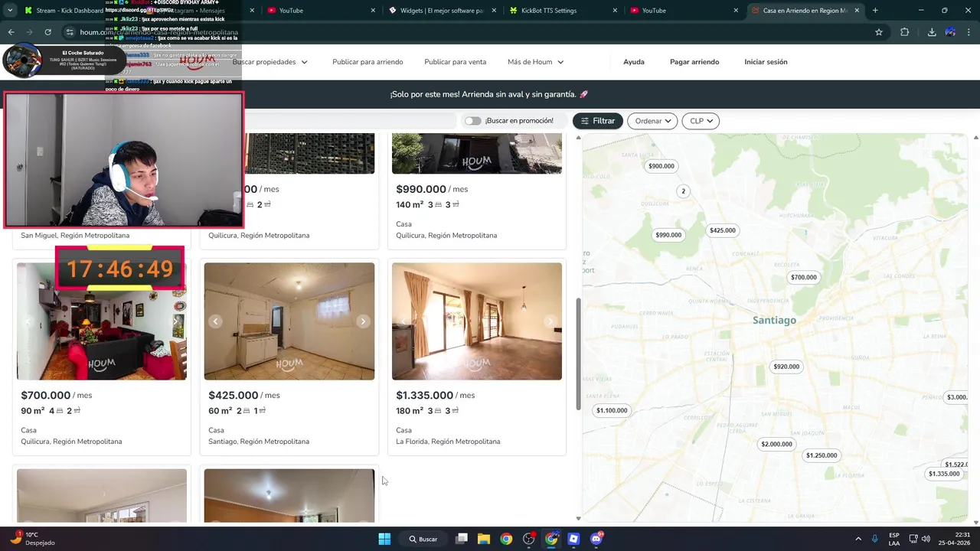Open the Windows Start menu

(x=384, y=539)
